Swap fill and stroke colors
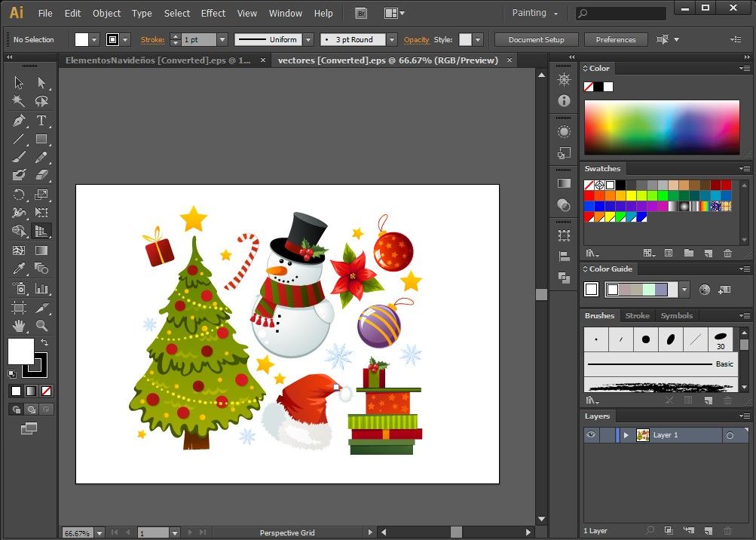Image resolution: width=756 pixels, height=540 pixels. 44,342
